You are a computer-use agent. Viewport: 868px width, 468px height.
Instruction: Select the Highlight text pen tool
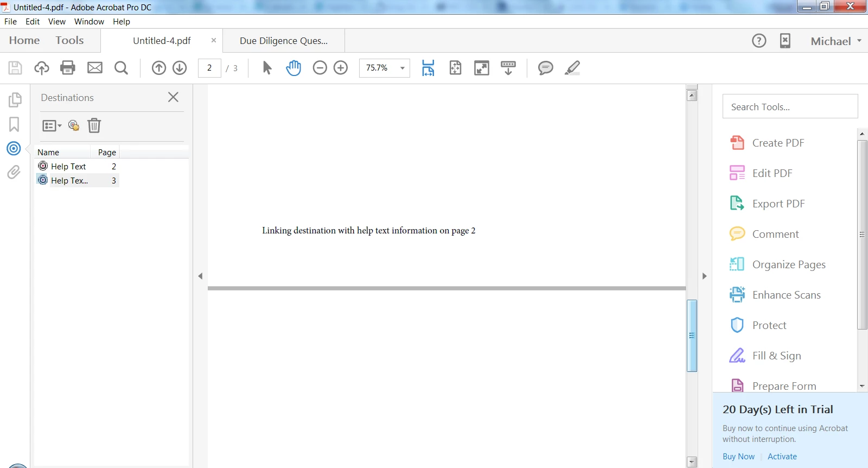[x=572, y=68]
